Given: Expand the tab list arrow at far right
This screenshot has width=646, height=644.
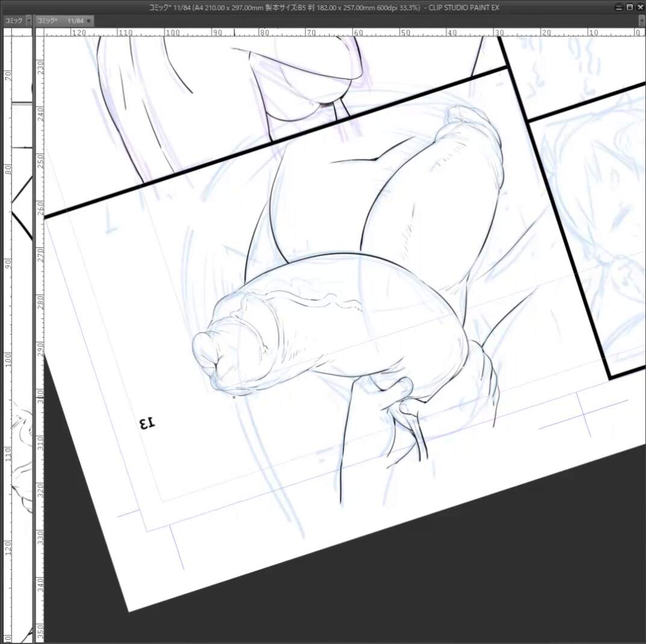Looking at the screenshot, I should click(x=641, y=21).
